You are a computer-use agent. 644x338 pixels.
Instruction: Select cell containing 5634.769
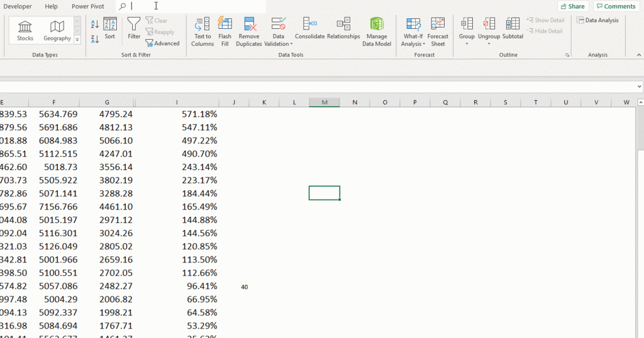54,115
